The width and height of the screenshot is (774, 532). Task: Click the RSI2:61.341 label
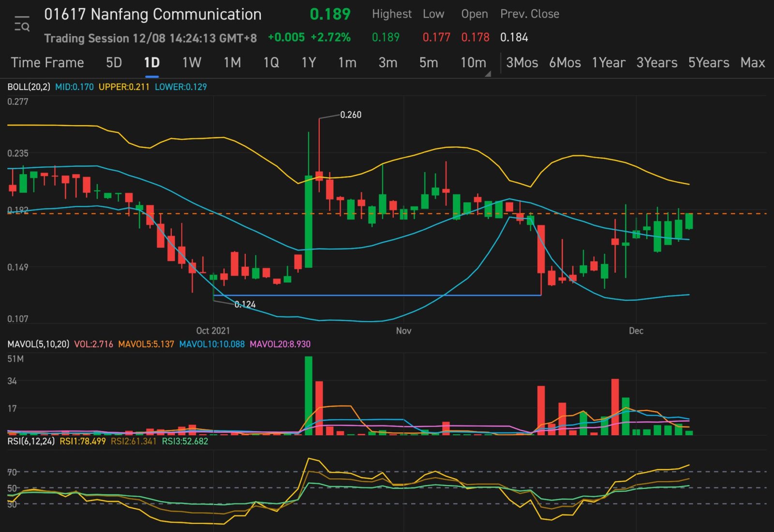[134, 442]
